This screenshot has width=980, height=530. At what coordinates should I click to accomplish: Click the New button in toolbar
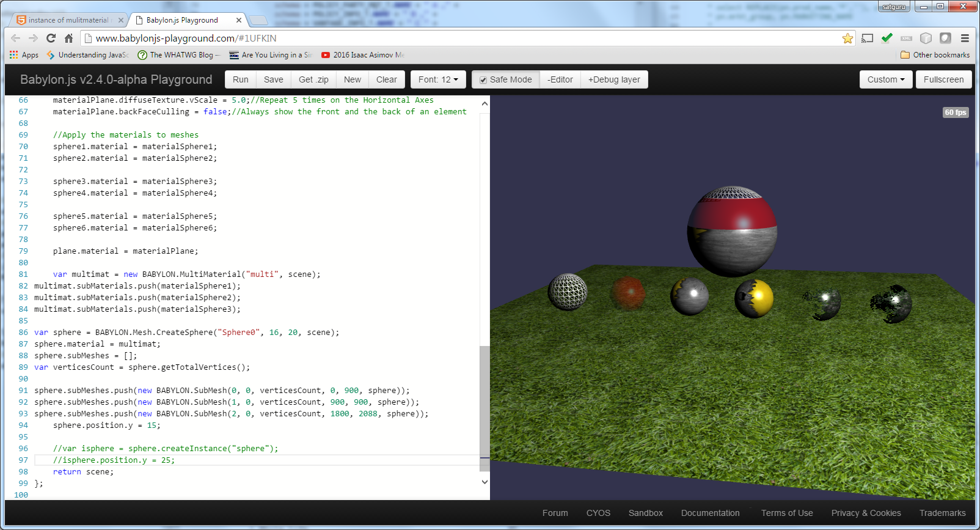click(353, 79)
